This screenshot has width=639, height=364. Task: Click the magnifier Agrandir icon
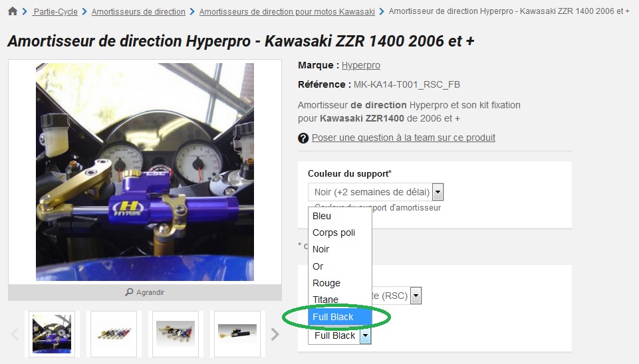(x=129, y=292)
